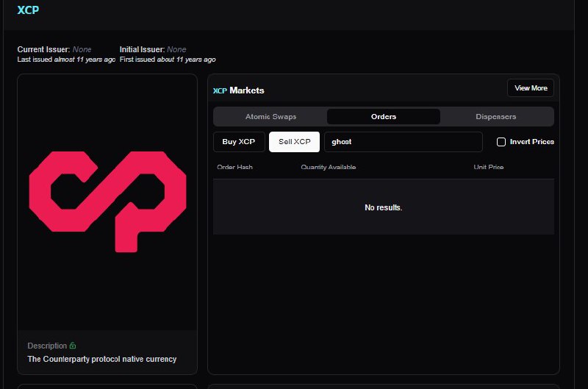The image size is (588, 389).
Task: Click the XCP asset title heading
Action: click(x=28, y=10)
